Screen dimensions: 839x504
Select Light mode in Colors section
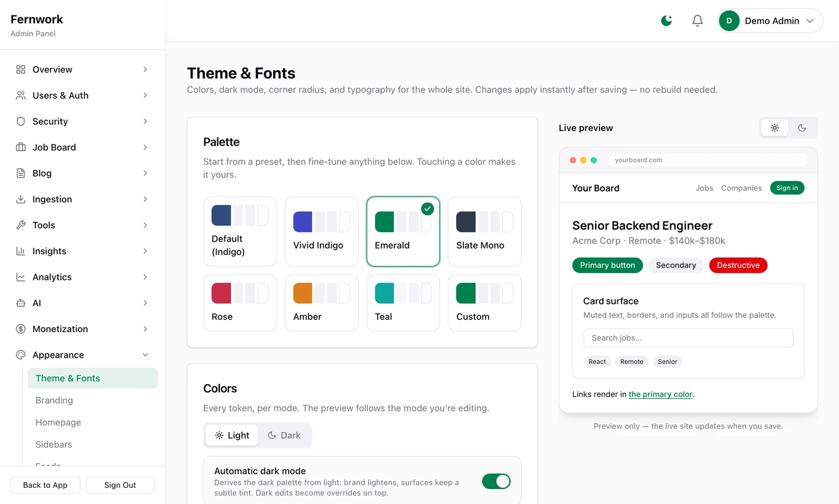[x=232, y=435]
